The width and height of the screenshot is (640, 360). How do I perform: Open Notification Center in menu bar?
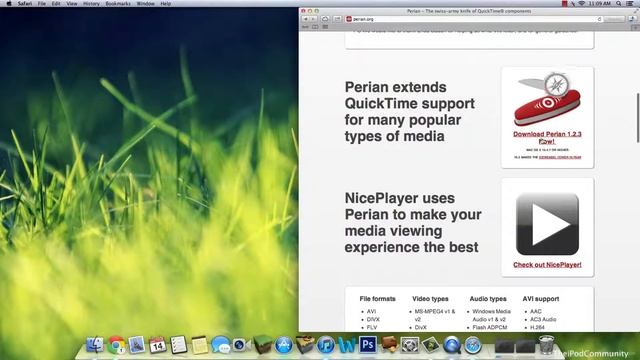pos(630,4)
